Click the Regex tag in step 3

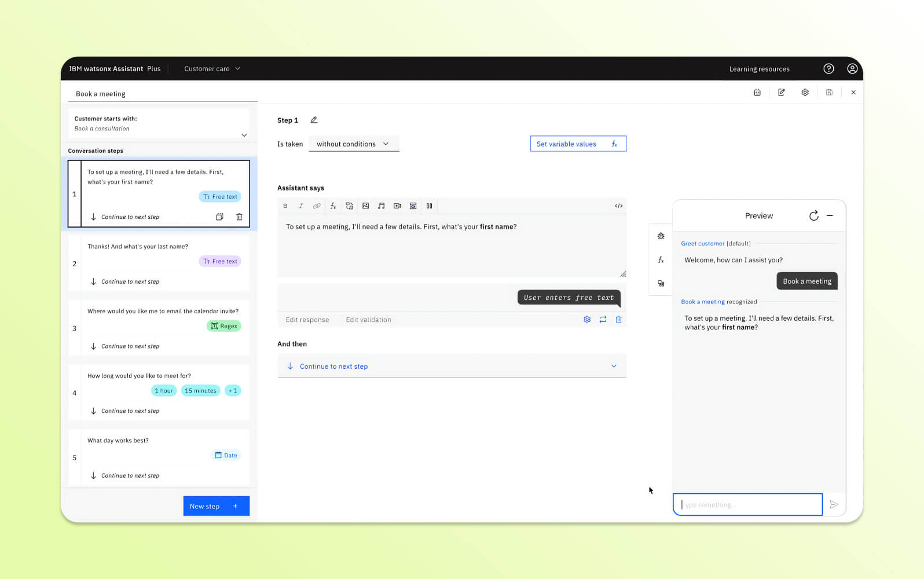coord(223,326)
